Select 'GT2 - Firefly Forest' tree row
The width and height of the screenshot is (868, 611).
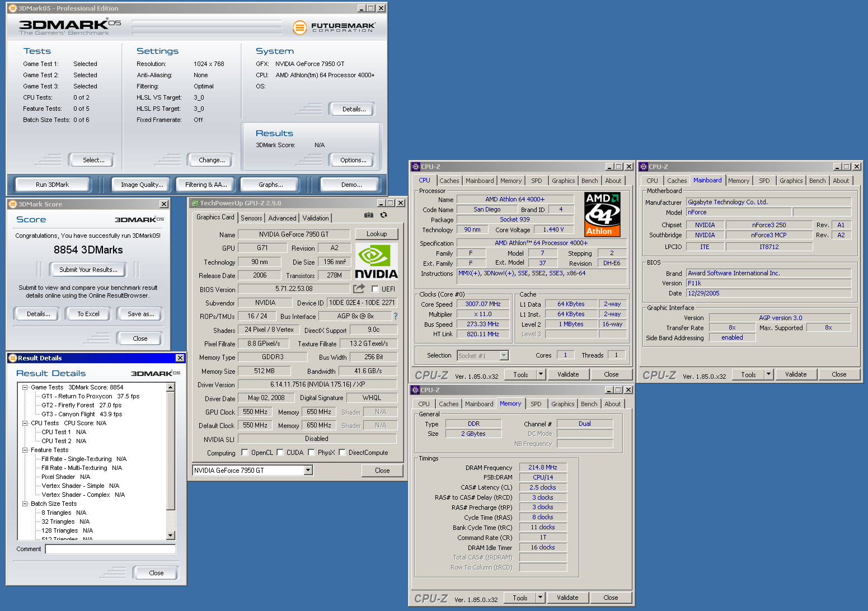click(x=82, y=405)
